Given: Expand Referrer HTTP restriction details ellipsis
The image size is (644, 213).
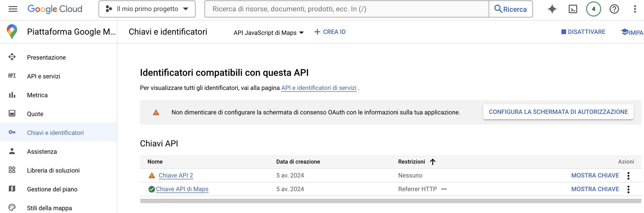Looking at the screenshot, I should click(444, 189).
